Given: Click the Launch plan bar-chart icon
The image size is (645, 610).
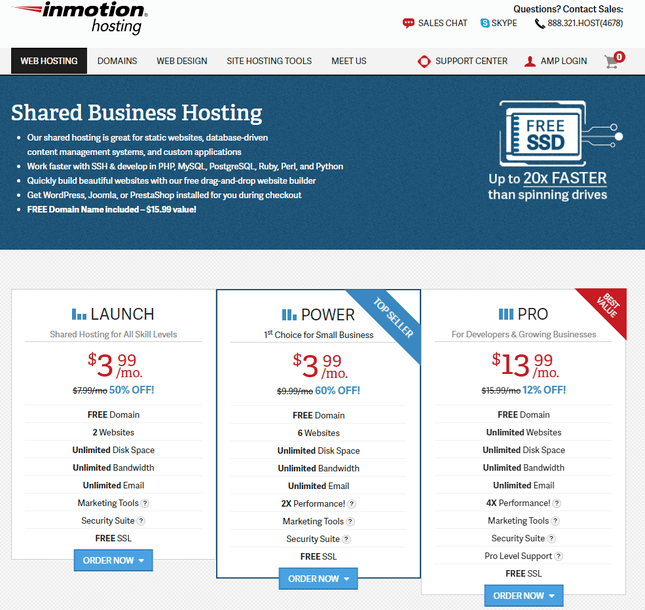Looking at the screenshot, I should (x=79, y=314).
